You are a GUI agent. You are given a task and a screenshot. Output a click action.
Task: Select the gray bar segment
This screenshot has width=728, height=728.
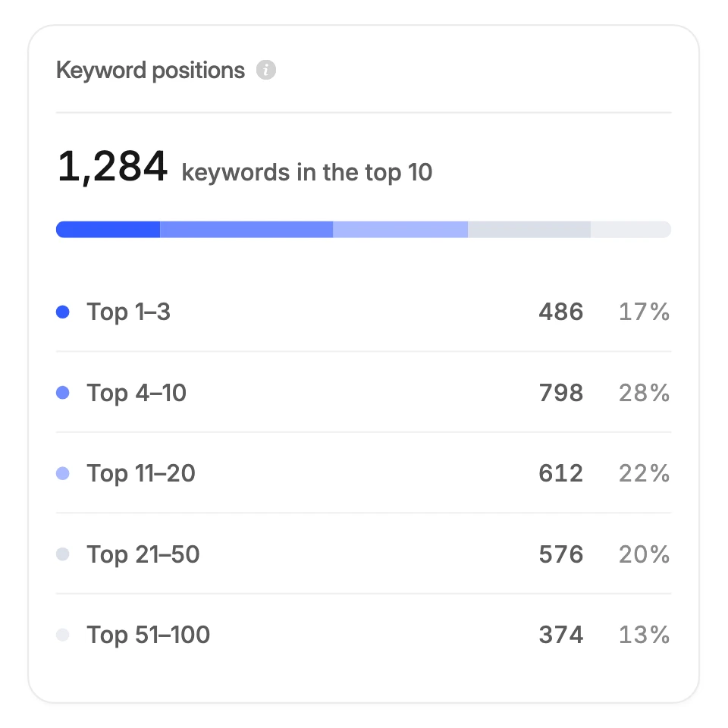[529, 229]
